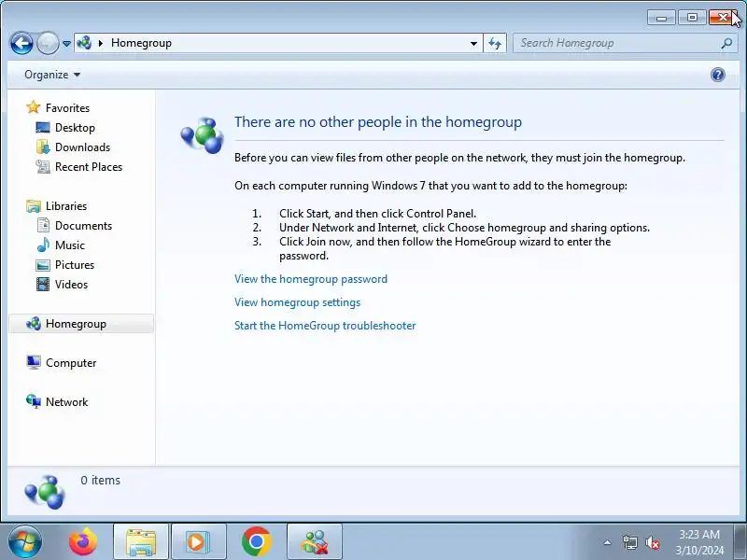
Task: Open Downloads from Favorites
Action: click(x=82, y=147)
